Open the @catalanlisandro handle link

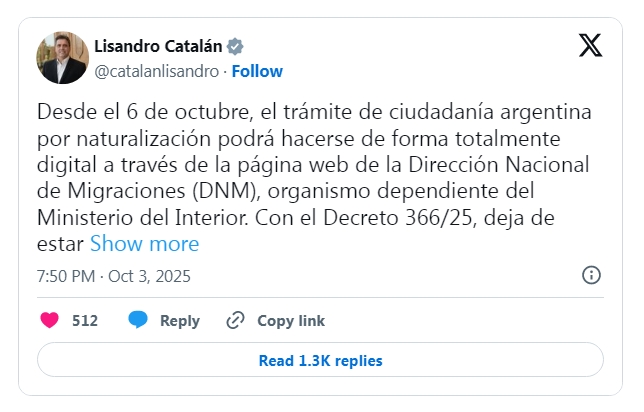coord(155,71)
